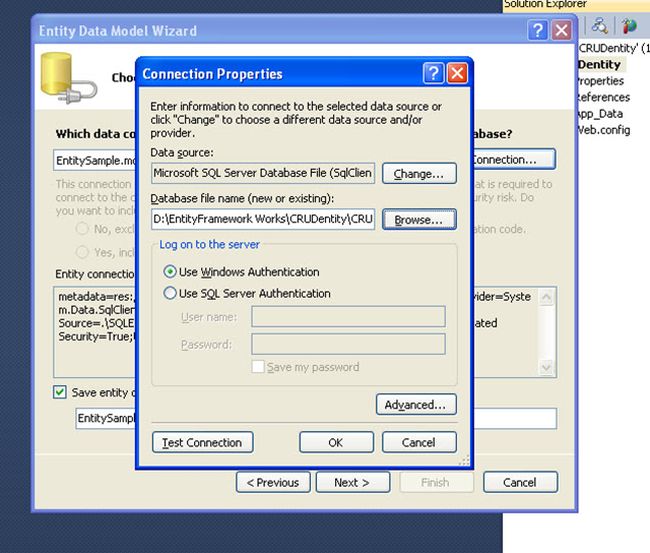This screenshot has width=650, height=553.
Task: Cancel the Connection Properties dialog
Action: [x=419, y=442]
